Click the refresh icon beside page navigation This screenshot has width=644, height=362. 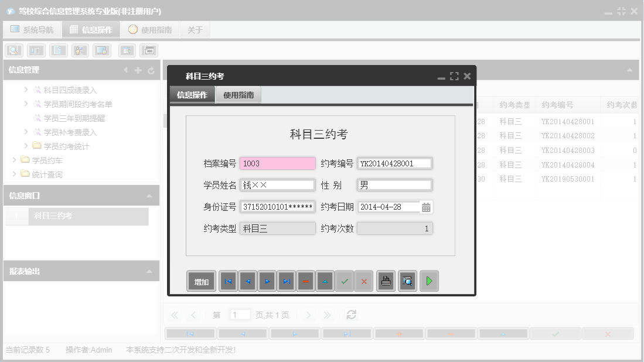click(350, 315)
